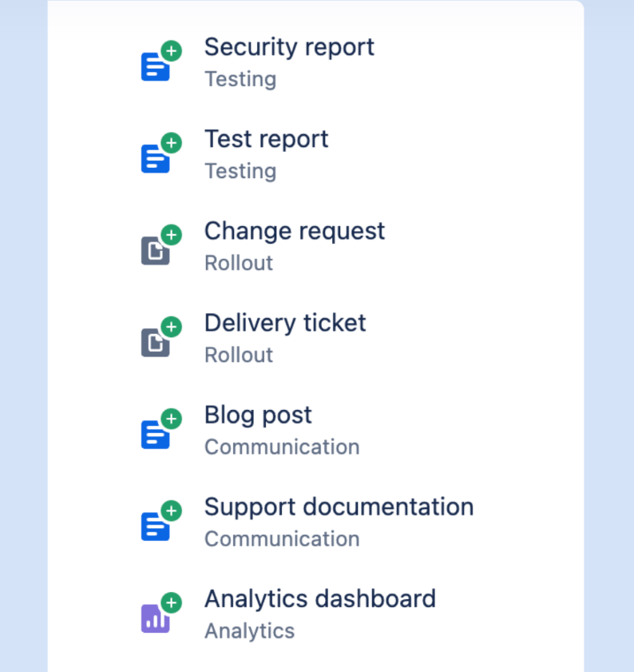Click the Test report document icon
634x672 pixels.
pyautogui.click(x=156, y=159)
